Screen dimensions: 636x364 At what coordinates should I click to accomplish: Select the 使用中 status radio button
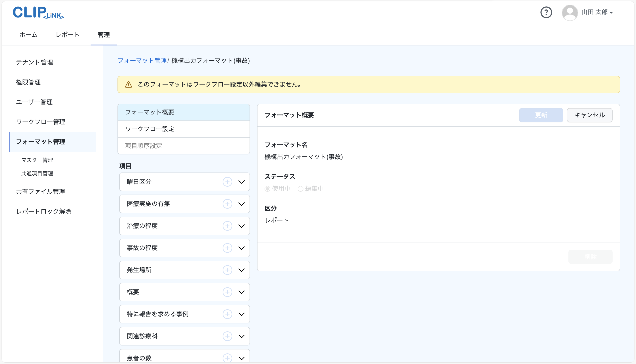tap(267, 189)
